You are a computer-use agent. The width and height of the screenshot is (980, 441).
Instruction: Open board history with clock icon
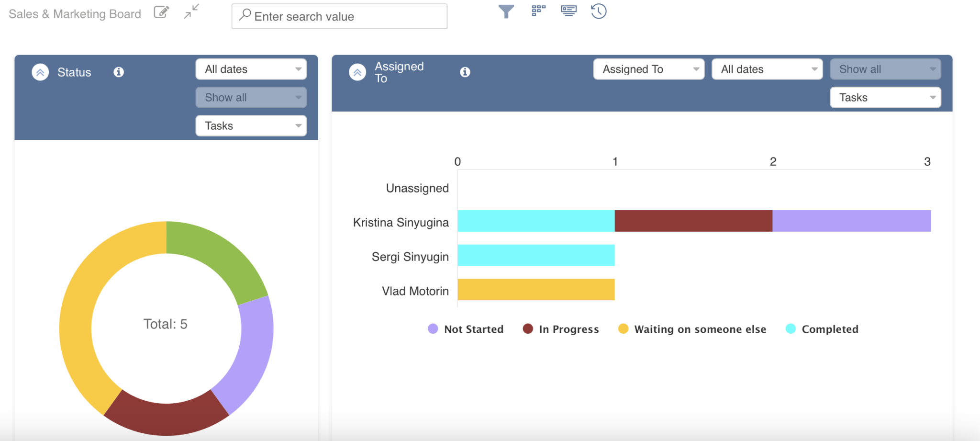point(599,11)
